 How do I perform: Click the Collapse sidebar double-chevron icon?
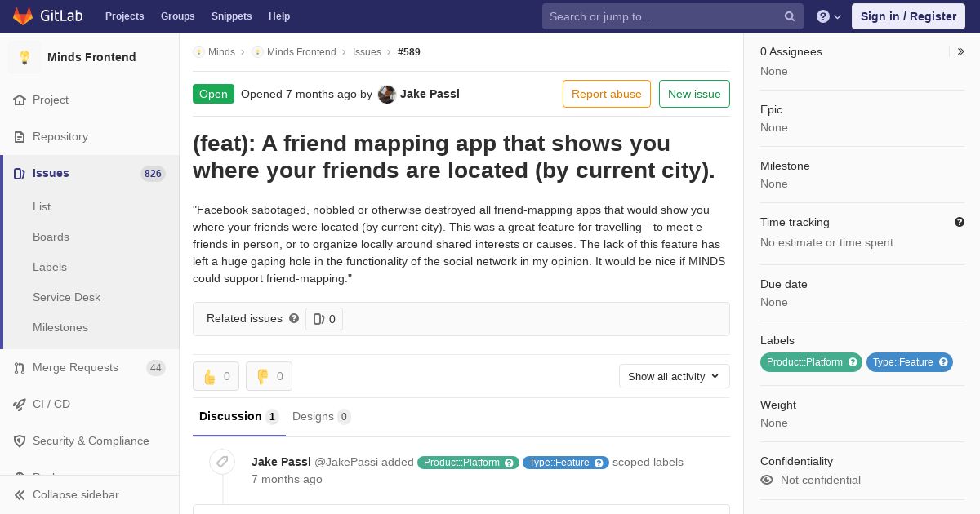pos(20,495)
